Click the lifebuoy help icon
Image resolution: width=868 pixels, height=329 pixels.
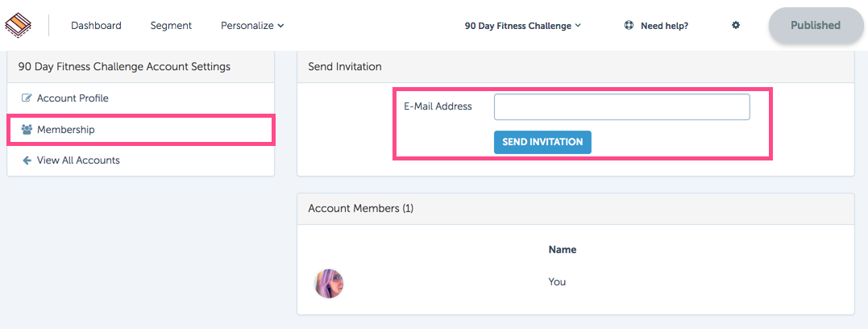[x=629, y=25]
